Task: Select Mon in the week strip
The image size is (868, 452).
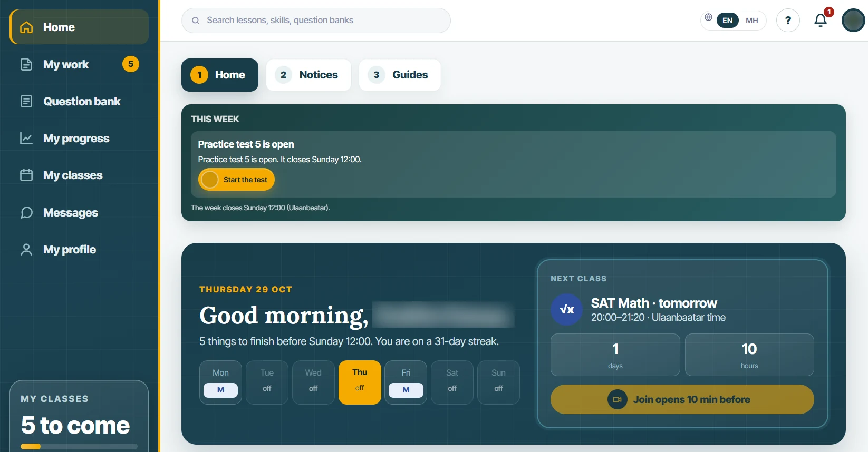Action: (x=220, y=382)
